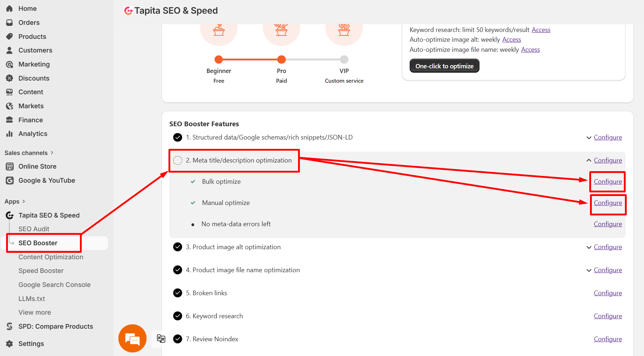Click the SEO Booster Features heading
This screenshot has width=644, height=356.
(204, 124)
